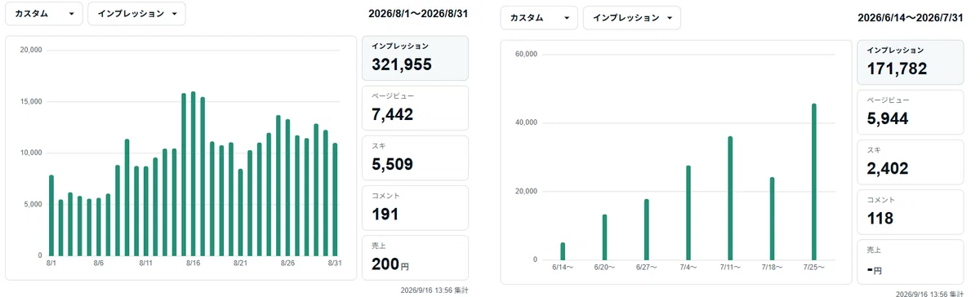The height and width of the screenshot is (297, 980).
Task: Click the date range 2026/8/1〜2026/8/31
Action: tap(417, 14)
